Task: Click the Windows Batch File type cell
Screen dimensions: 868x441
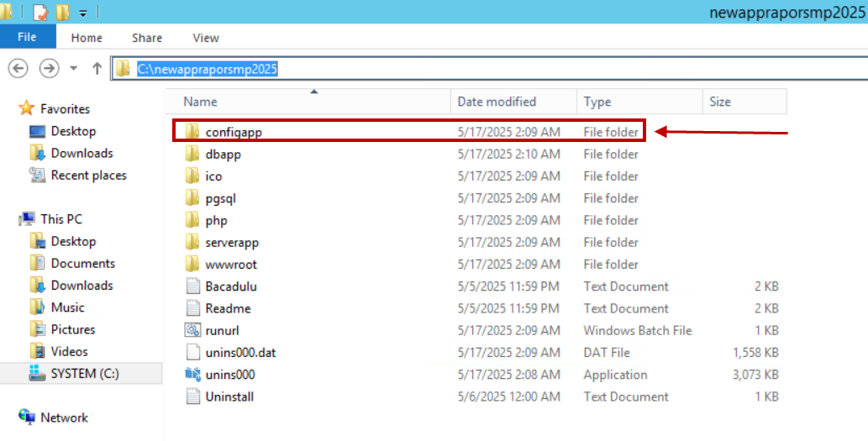Action: [638, 330]
